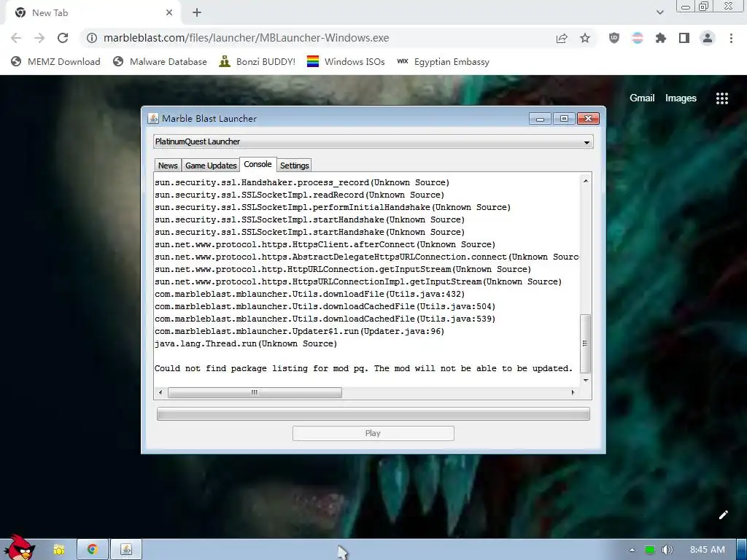The width and height of the screenshot is (747, 560).
Task: Click the Play button
Action: [x=373, y=433]
